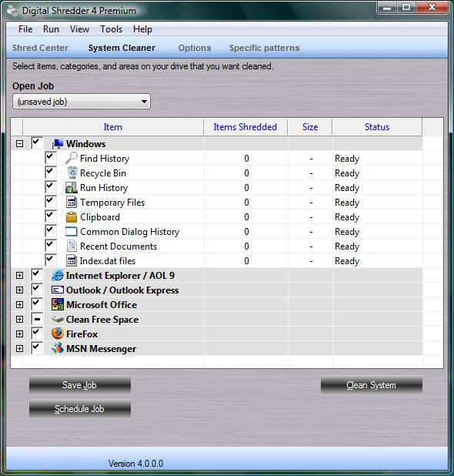Screen dimensions: 454x476
Task: Collapse the Windows category tree
Action: [19, 143]
